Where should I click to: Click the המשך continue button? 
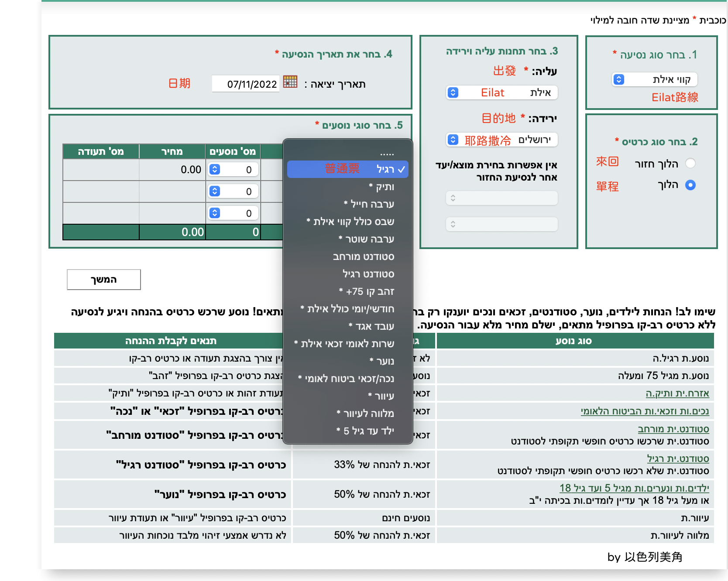point(104,280)
